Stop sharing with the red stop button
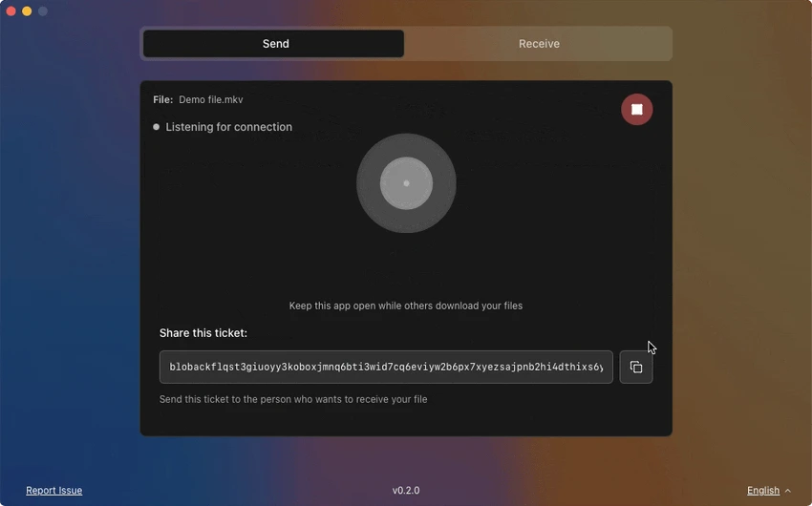 tap(636, 110)
